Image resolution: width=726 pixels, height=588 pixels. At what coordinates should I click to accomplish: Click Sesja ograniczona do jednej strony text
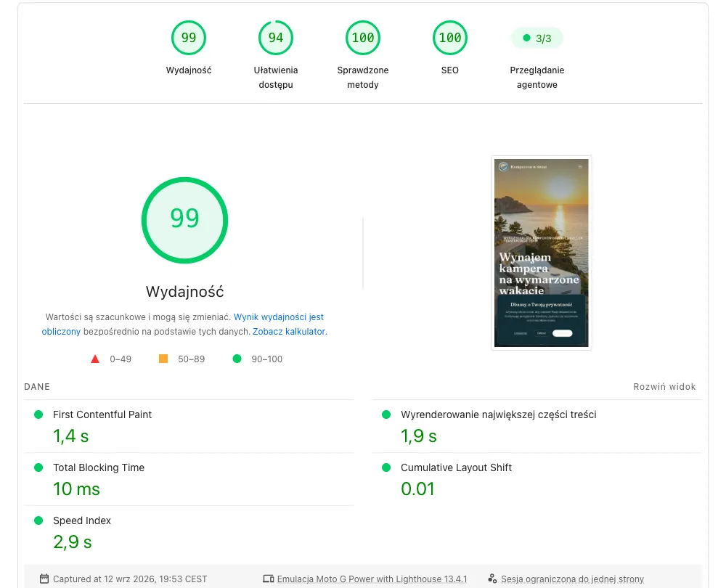click(572, 579)
